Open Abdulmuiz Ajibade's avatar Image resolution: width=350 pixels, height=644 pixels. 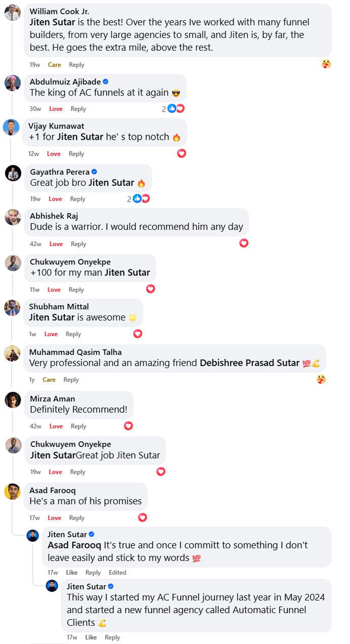coord(13,83)
